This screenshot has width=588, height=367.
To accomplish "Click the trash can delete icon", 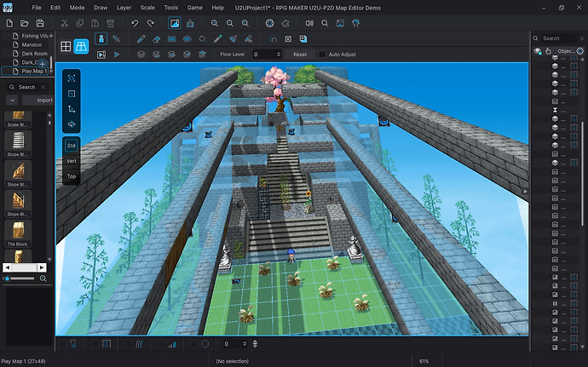I will point(110,23).
